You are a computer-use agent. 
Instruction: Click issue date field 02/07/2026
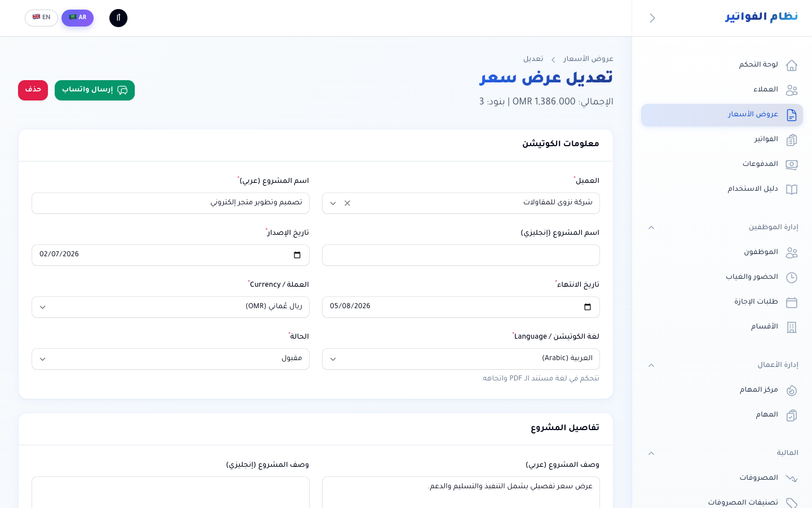170,255
